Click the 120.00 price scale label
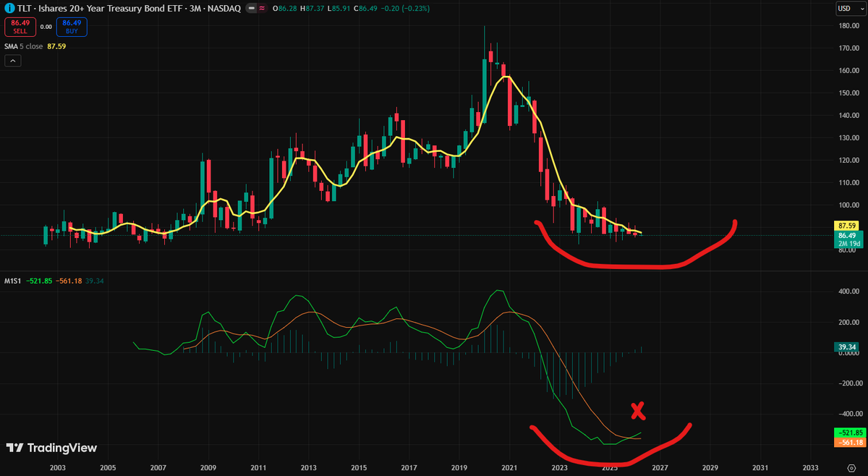 click(x=848, y=161)
